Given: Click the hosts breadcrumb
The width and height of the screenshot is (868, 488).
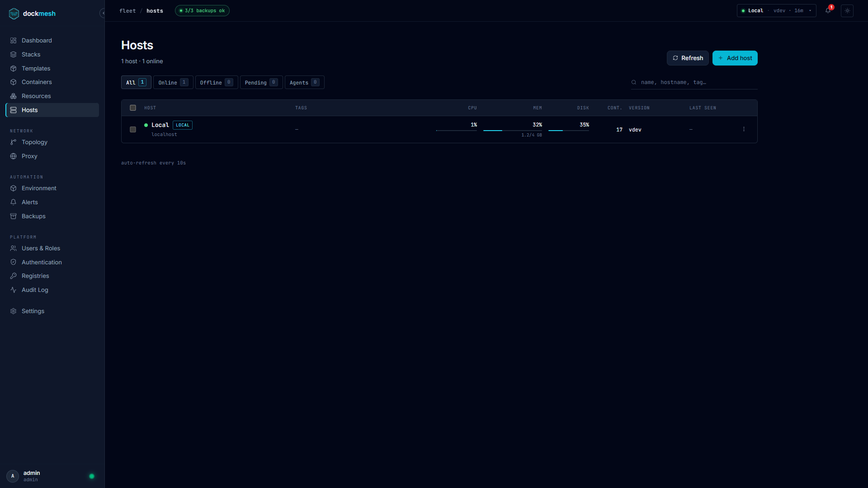Looking at the screenshot, I should (x=155, y=11).
